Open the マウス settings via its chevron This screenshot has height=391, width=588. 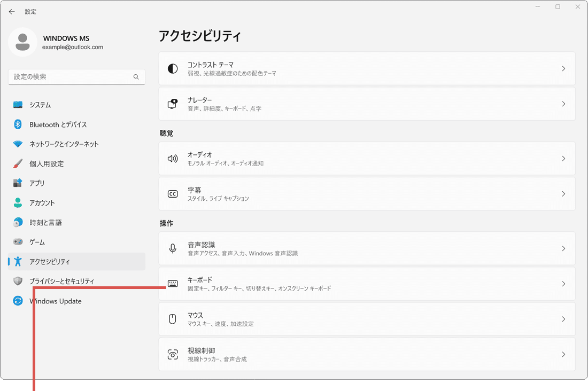coord(564,319)
